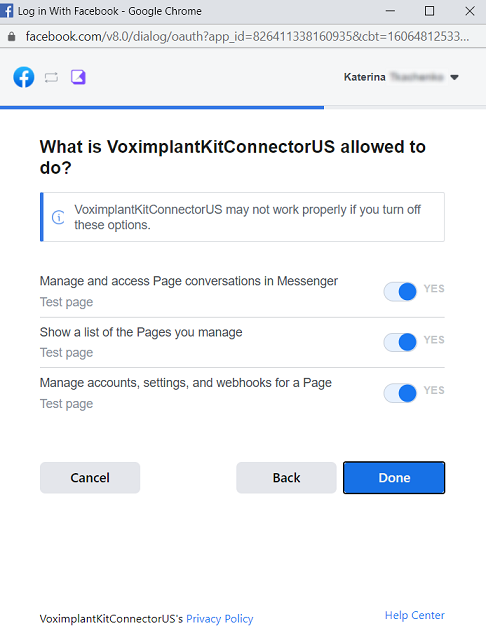The width and height of the screenshot is (486, 633).
Task: Click the Facebook logo icon
Action: (x=24, y=77)
